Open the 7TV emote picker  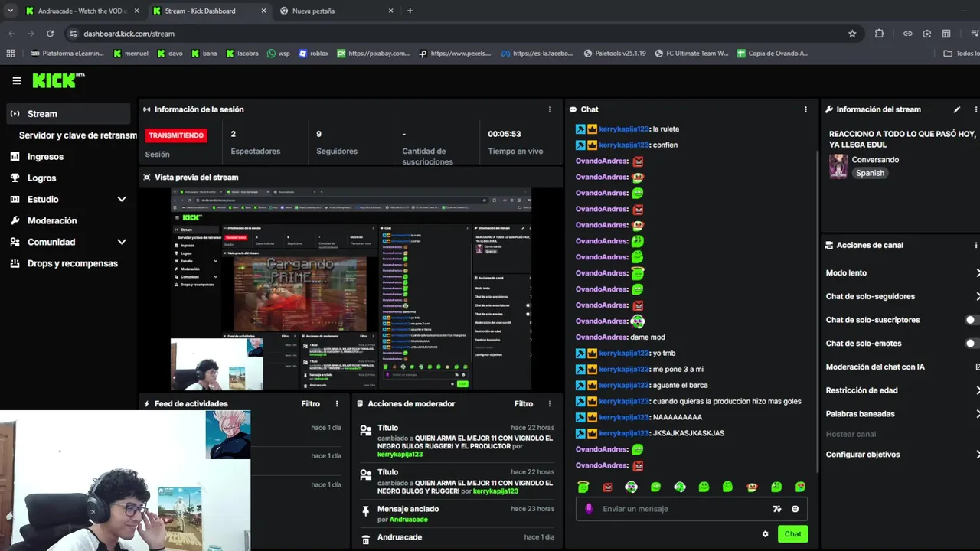click(777, 509)
